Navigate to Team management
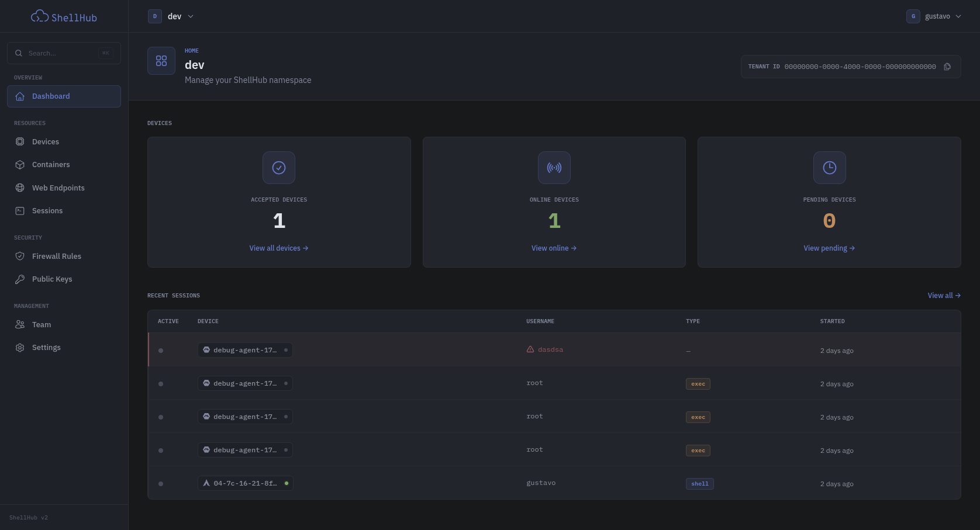Viewport: 980px width, 530px height. point(42,325)
